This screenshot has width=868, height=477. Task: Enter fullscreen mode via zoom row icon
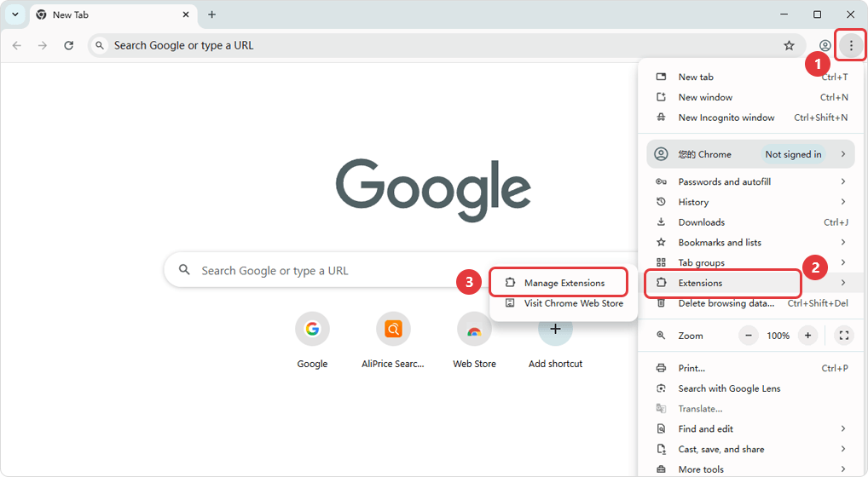[843, 336]
